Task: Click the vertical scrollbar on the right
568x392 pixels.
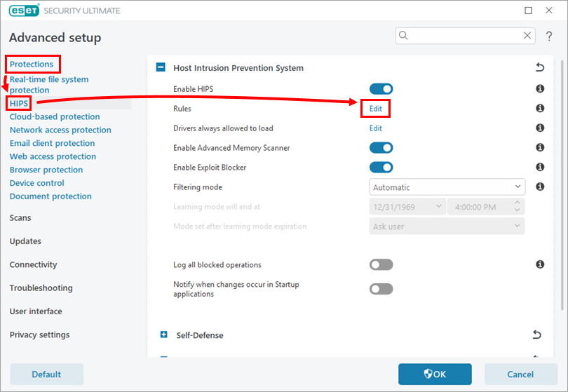Action: coord(562,184)
